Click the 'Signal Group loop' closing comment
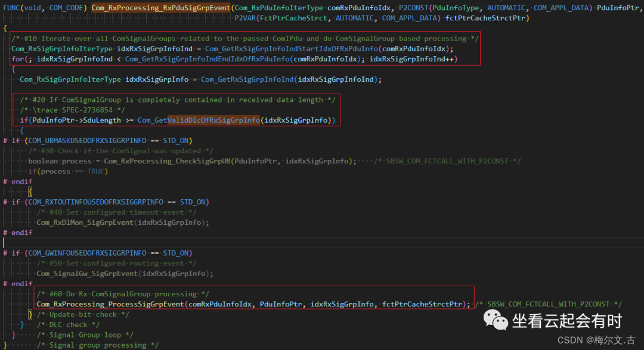 click(x=85, y=335)
